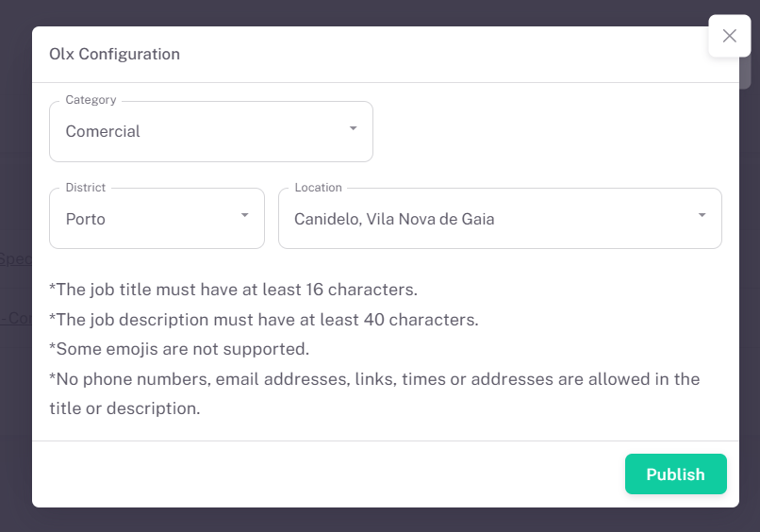The image size is (760, 532).
Task: Click the District field label
Action: tap(86, 188)
